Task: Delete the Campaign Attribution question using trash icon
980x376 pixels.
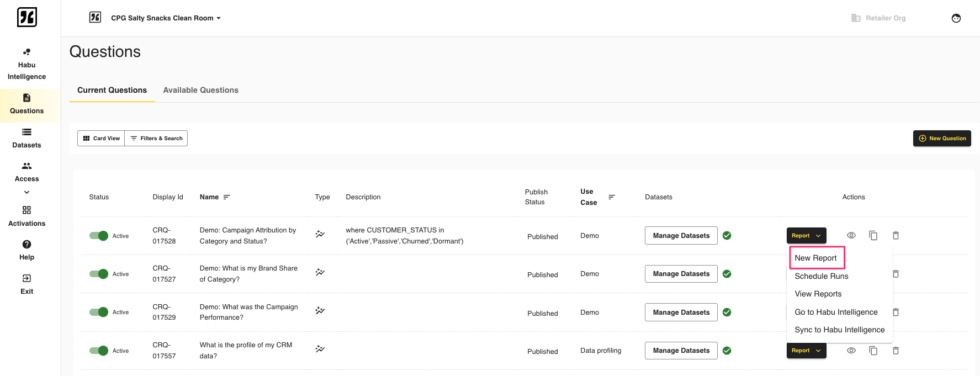Action: pos(896,236)
